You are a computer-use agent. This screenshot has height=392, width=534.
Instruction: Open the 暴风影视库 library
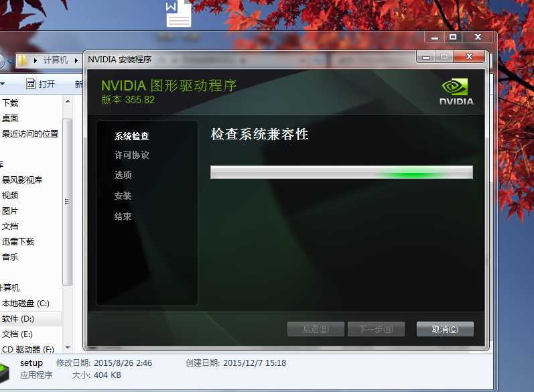(x=22, y=180)
